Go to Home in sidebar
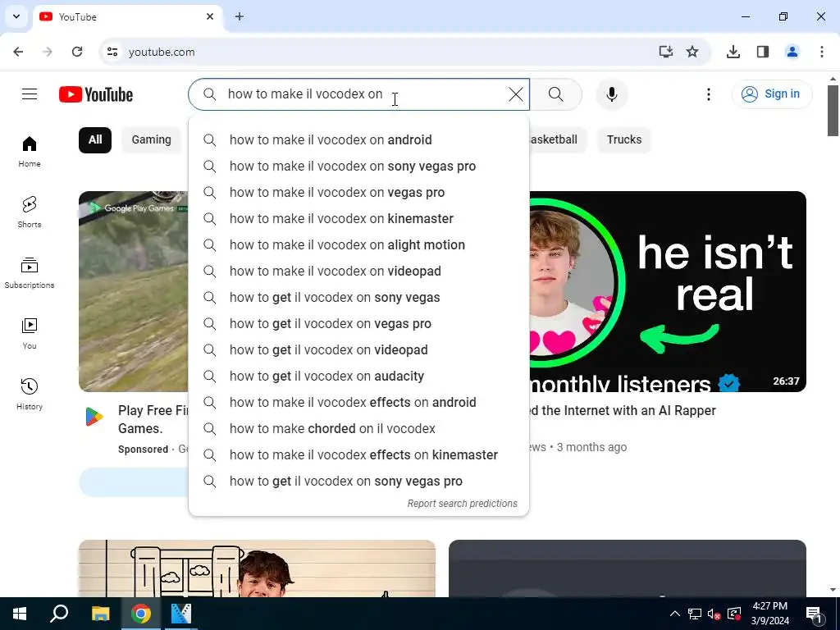The height and width of the screenshot is (630, 840). tap(30, 152)
